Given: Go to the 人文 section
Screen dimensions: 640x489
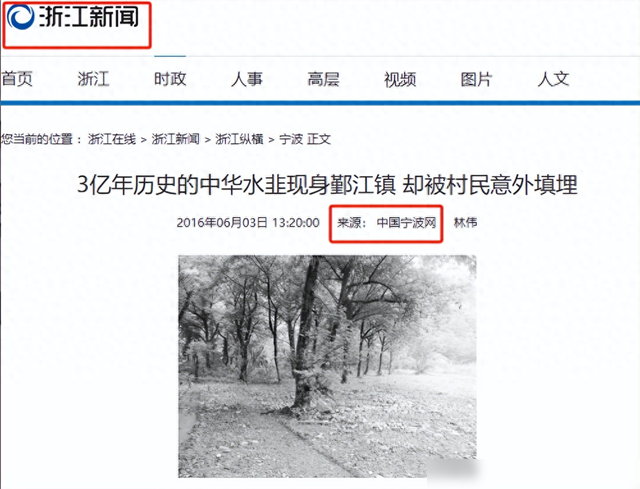Looking at the screenshot, I should (x=553, y=79).
